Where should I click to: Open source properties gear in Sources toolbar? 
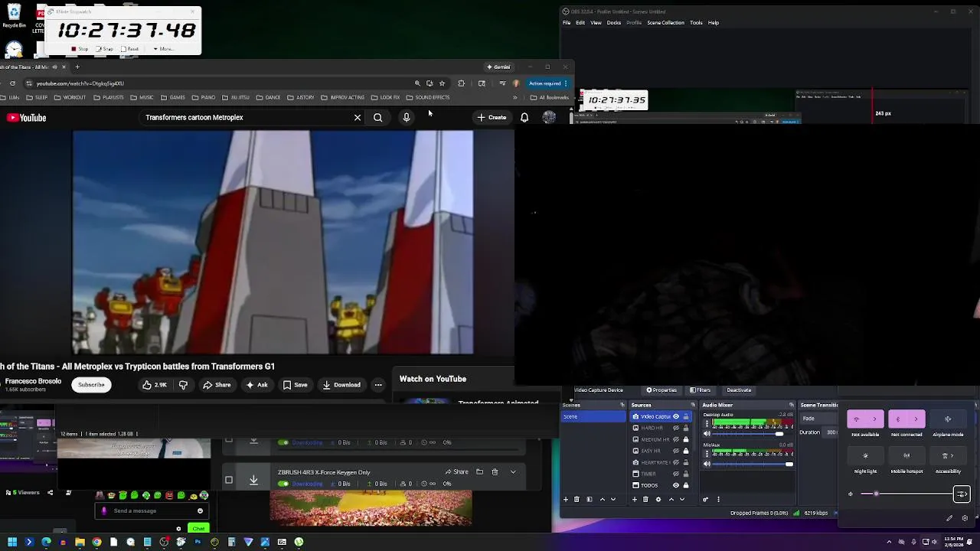(658, 500)
